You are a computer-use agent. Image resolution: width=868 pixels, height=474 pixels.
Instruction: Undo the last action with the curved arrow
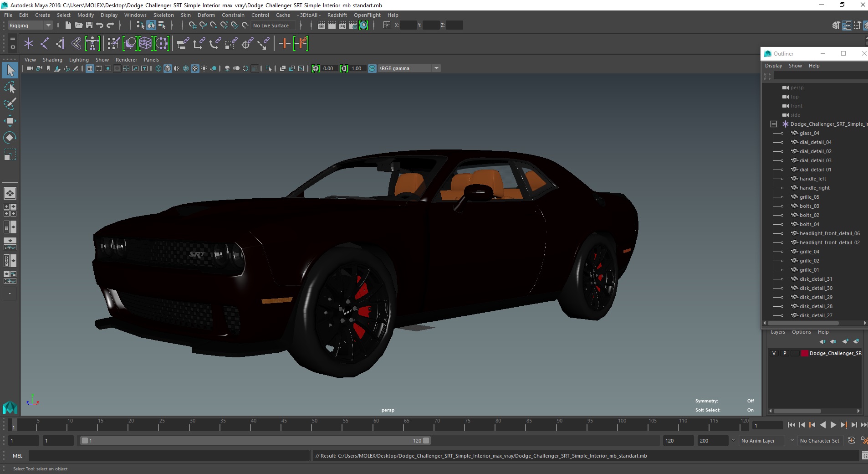coord(100,25)
